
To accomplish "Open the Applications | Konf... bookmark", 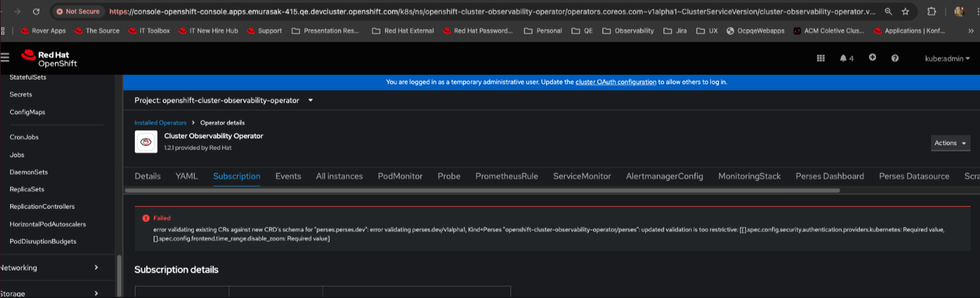I will [x=911, y=31].
